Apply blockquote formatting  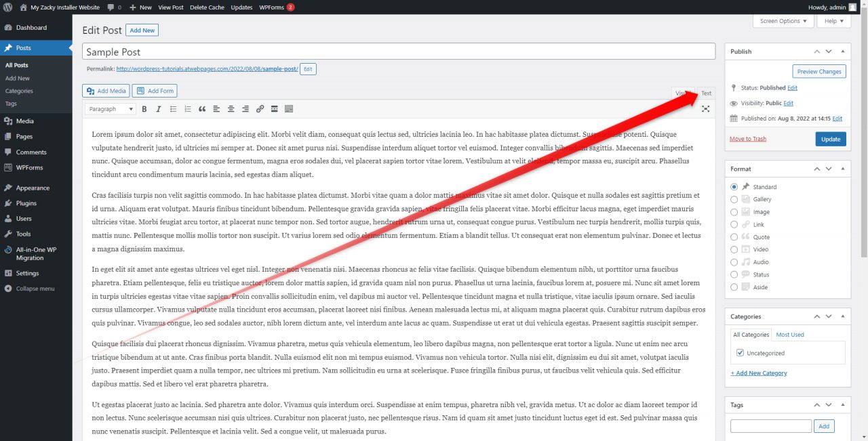[x=201, y=108]
